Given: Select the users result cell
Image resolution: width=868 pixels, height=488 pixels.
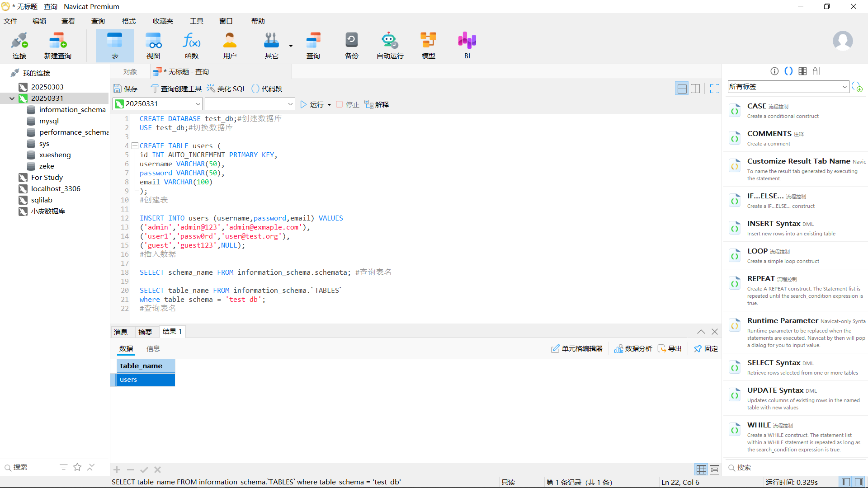Looking at the screenshot, I should 145,380.
